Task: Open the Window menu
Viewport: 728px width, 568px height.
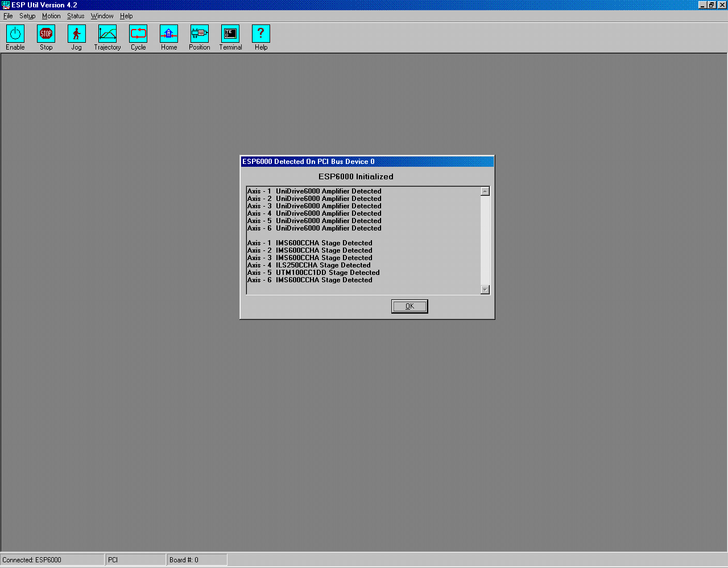Action: pos(102,16)
